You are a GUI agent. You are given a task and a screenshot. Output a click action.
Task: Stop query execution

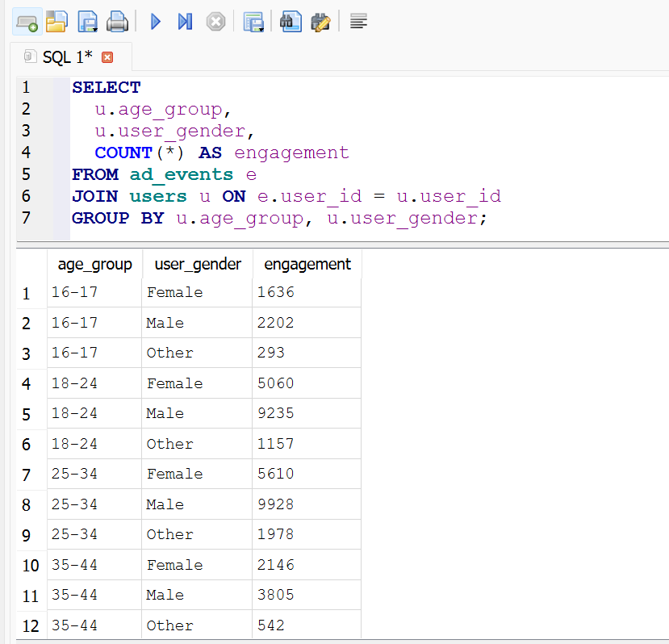[x=215, y=22]
